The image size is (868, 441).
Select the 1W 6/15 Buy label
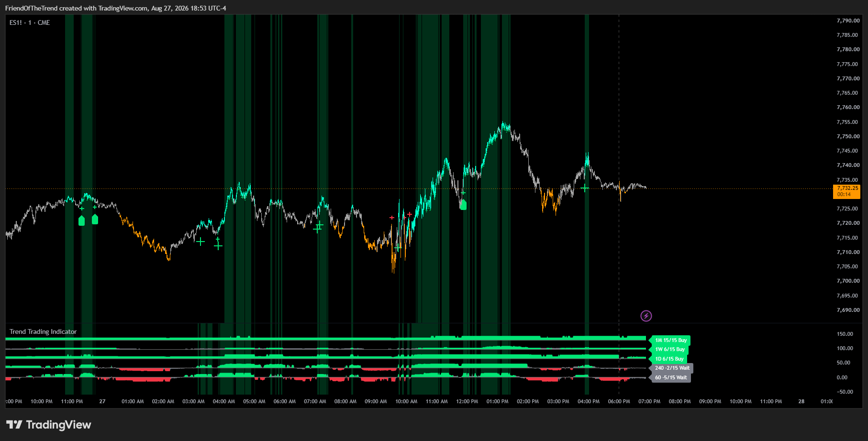pyautogui.click(x=669, y=350)
